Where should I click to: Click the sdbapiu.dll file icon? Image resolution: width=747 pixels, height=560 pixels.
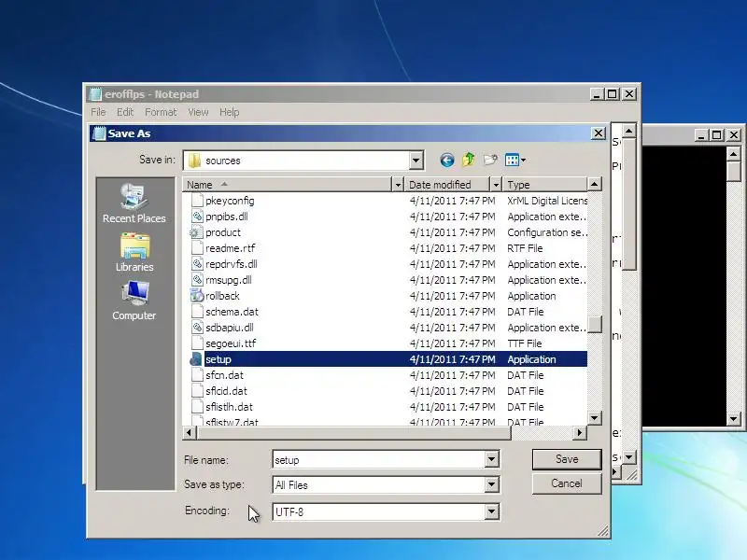click(197, 328)
